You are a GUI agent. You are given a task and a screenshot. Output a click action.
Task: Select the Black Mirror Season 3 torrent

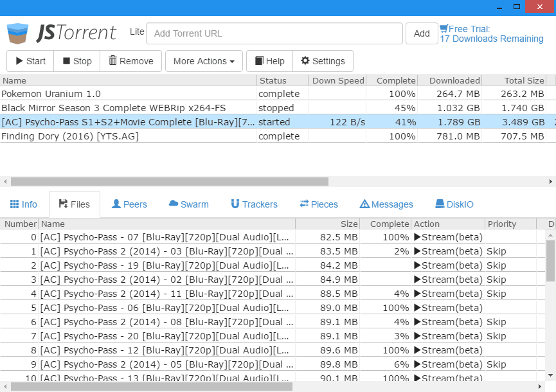(x=273, y=108)
